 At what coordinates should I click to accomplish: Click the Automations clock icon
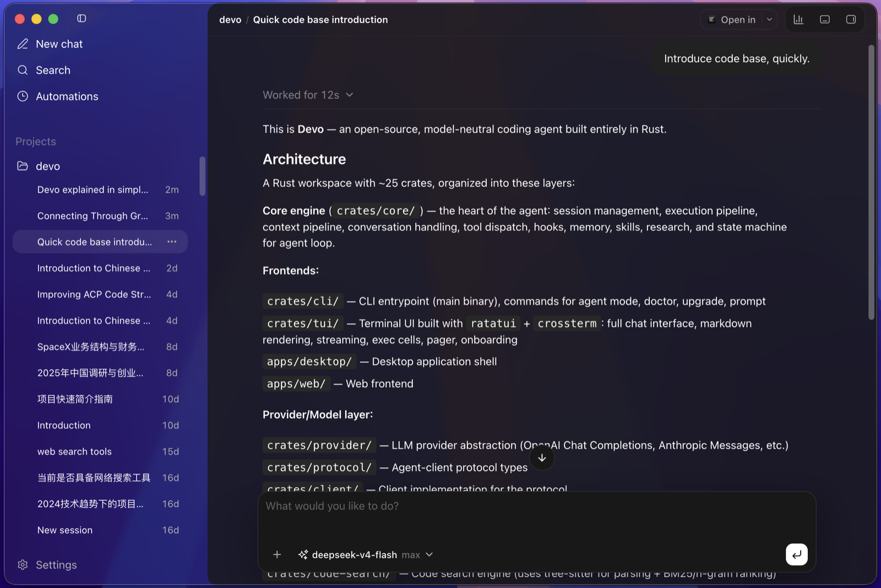tap(23, 96)
